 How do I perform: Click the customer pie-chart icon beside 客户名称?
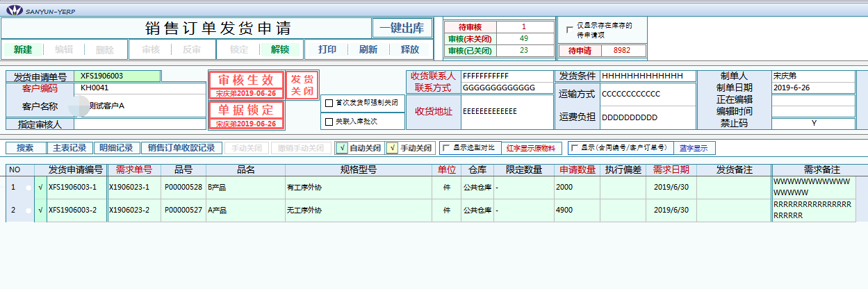(79, 106)
